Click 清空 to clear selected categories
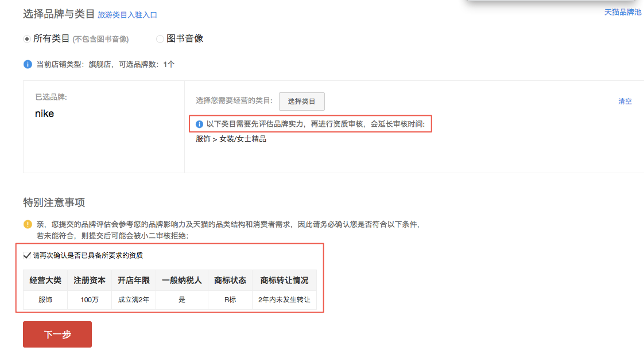The height and width of the screenshot is (351, 644). [x=624, y=102]
